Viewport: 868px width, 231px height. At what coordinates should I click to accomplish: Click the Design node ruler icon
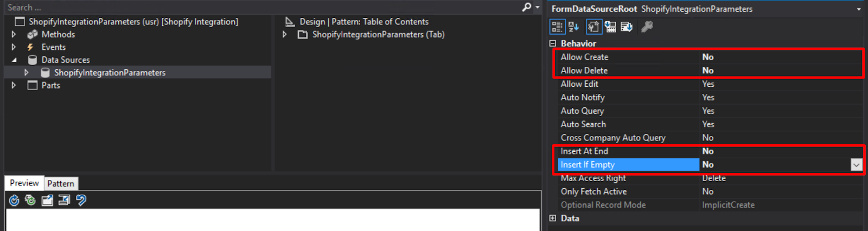click(290, 22)
